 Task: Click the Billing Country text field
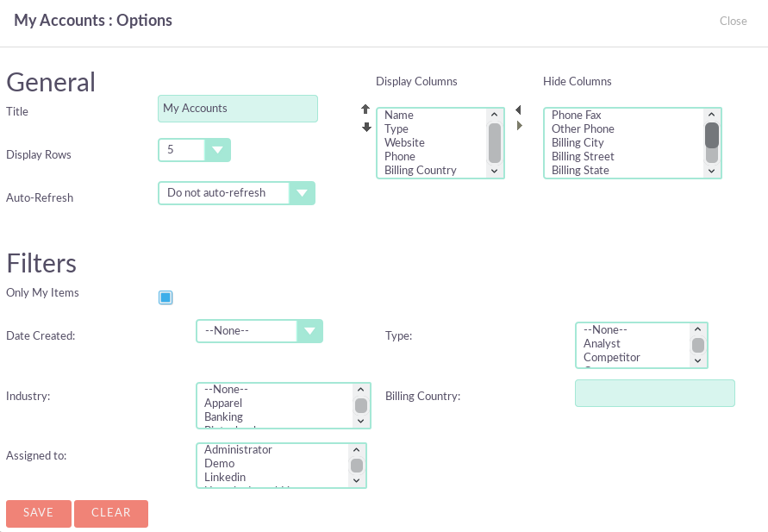[654, 393]
